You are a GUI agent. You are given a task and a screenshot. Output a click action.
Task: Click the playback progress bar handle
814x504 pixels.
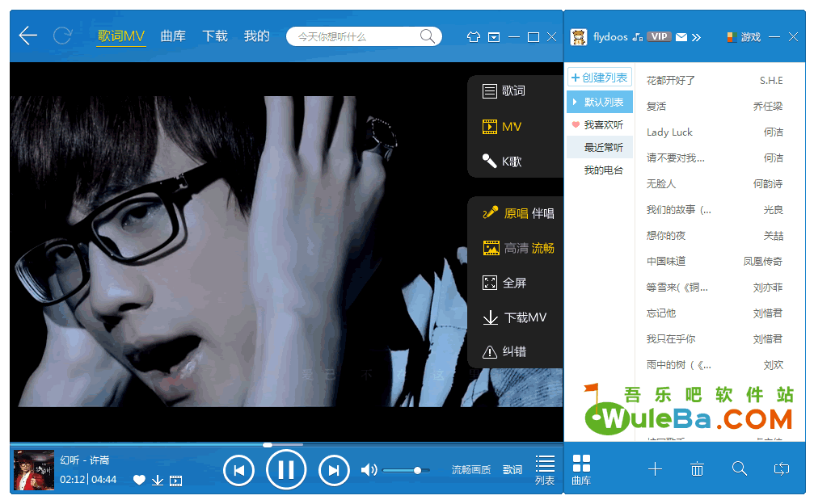click(268, 445)
